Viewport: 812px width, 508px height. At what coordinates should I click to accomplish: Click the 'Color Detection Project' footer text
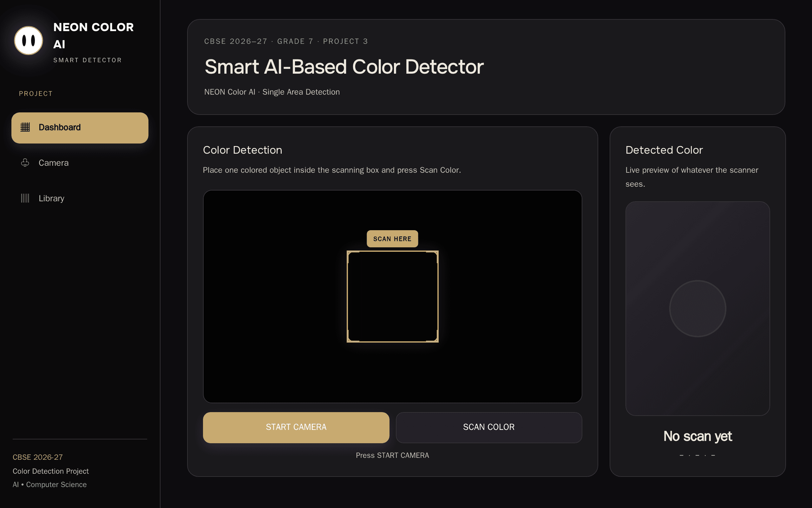tap(51, 471)
